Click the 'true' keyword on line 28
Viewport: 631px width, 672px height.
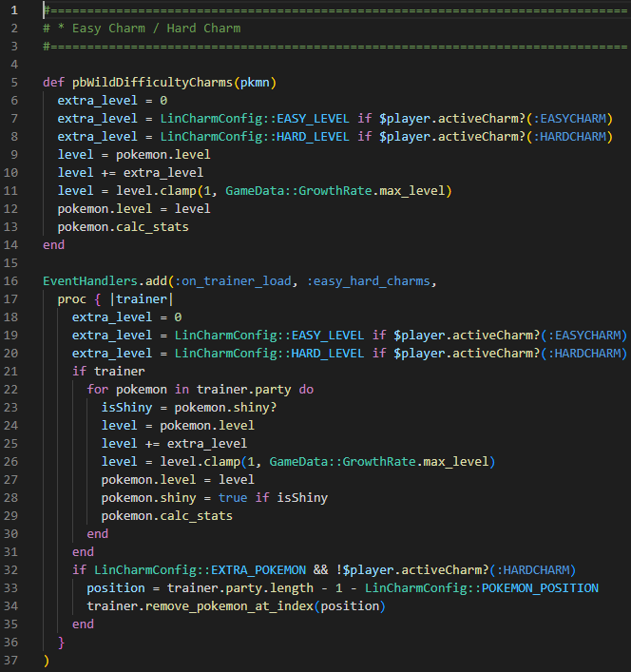[233, 497]
